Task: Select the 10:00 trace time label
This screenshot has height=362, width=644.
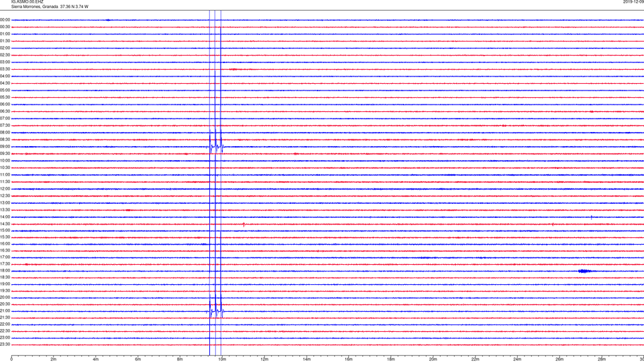Action: pos(5,160)
